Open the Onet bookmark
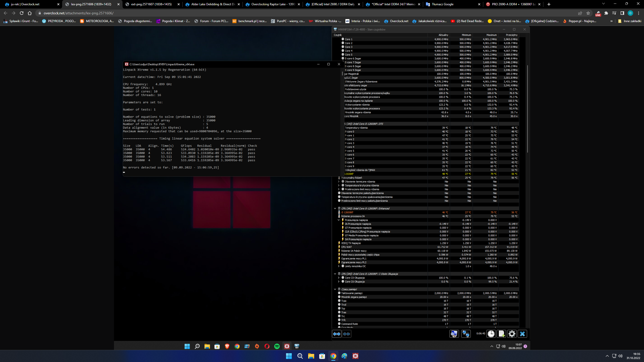This screenshot has height=362, width=644. [x=505, y=21]
